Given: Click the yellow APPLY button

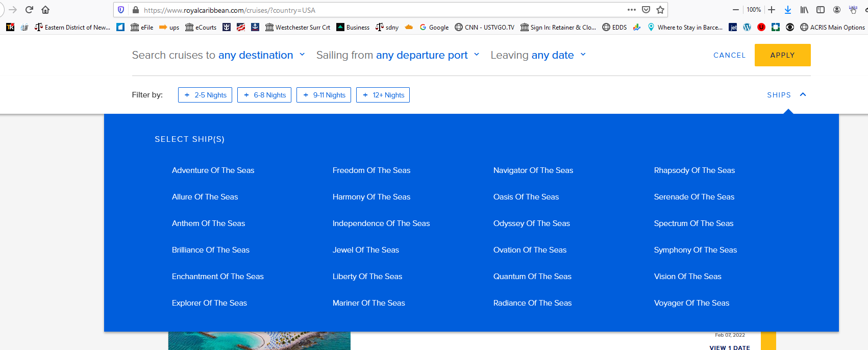Looking at the screenshot, I should (x=782, y=55).
